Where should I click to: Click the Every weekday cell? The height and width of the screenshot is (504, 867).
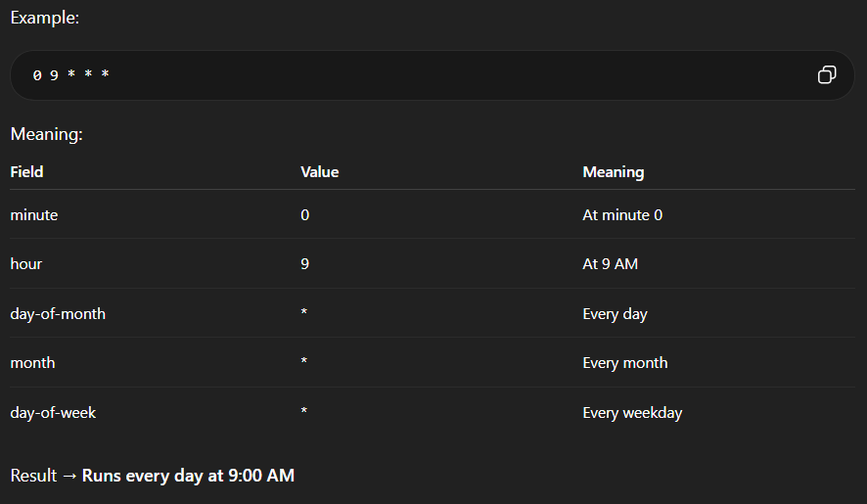coord(632,413)
